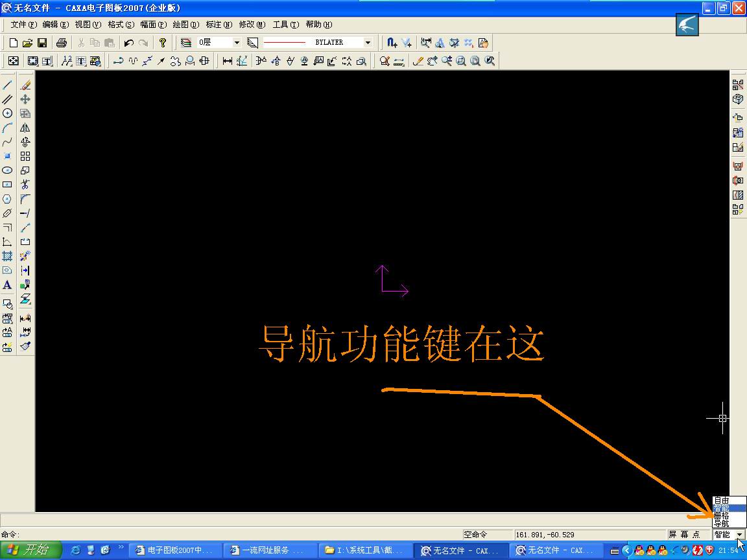This screenshot has width=747, height=560.
Task: Click the Internet Explorer quick launch icon
Action: pyautogui.click(x=76, y=550)
